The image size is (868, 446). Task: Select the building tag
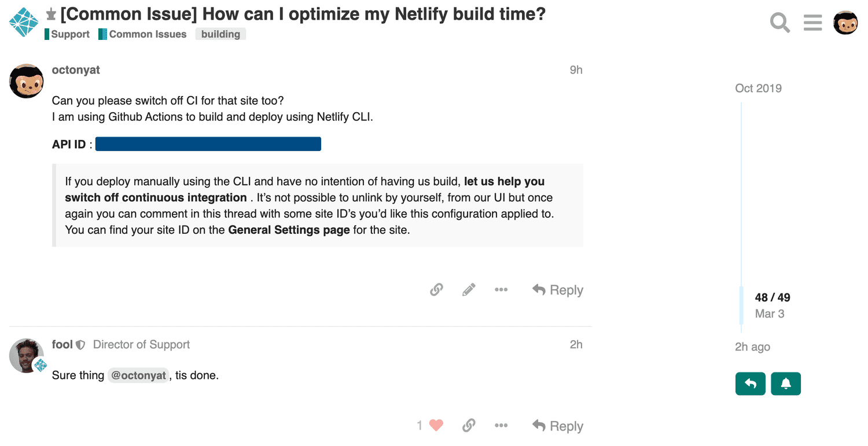click(x=220, y=34)
